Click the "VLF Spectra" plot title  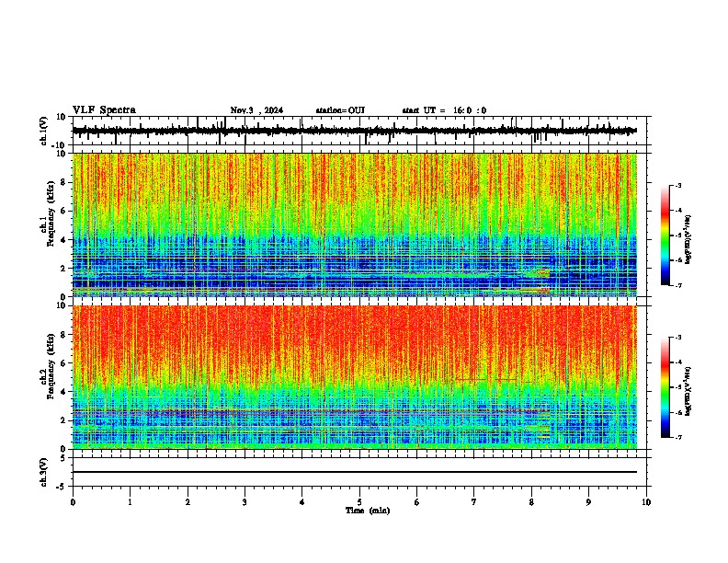104,110
